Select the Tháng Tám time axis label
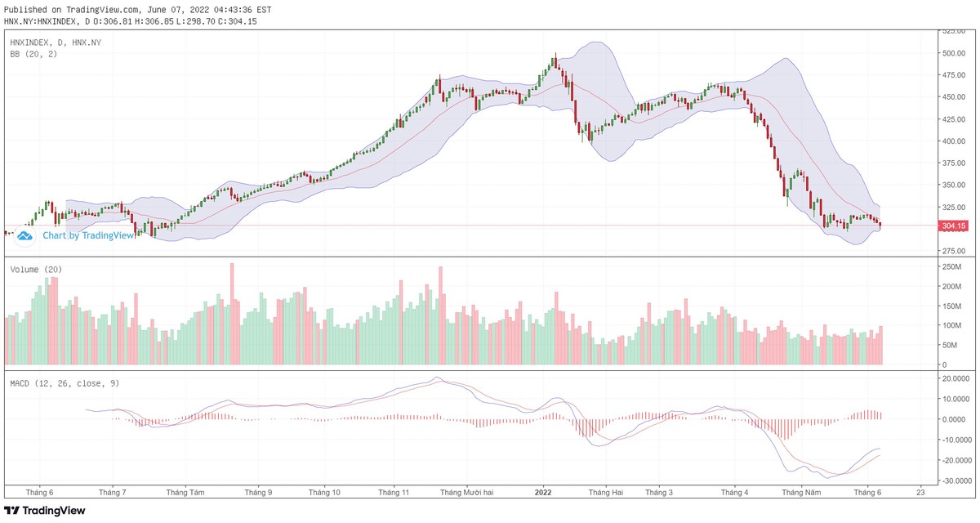Screen dimensions: 980x523 tap(185, 493)
